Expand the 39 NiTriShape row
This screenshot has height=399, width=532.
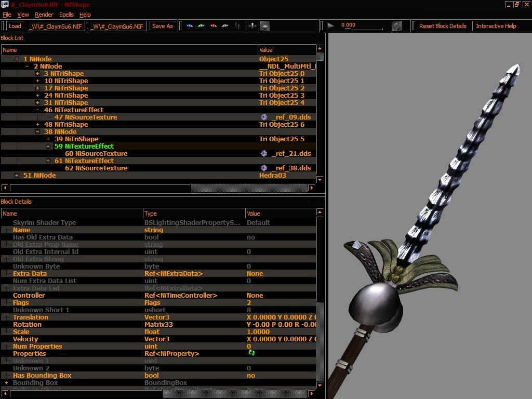[48, 139]
